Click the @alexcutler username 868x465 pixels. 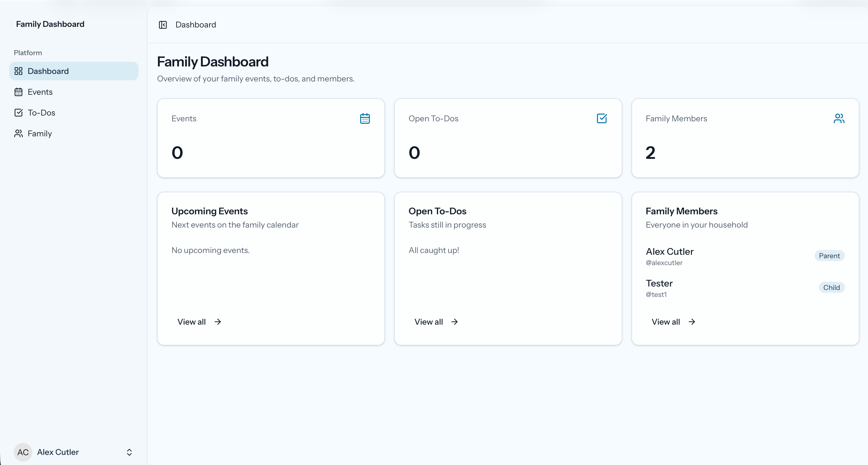tap(664, 263)
